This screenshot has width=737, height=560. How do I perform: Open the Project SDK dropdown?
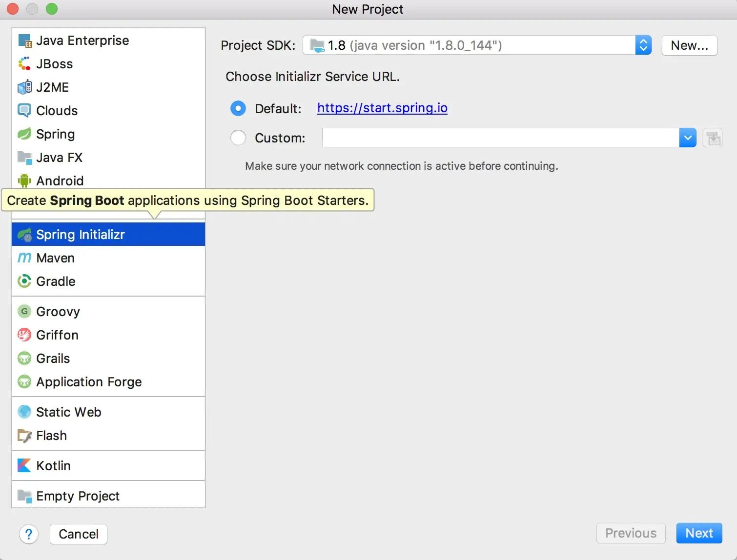pos(477,45)
